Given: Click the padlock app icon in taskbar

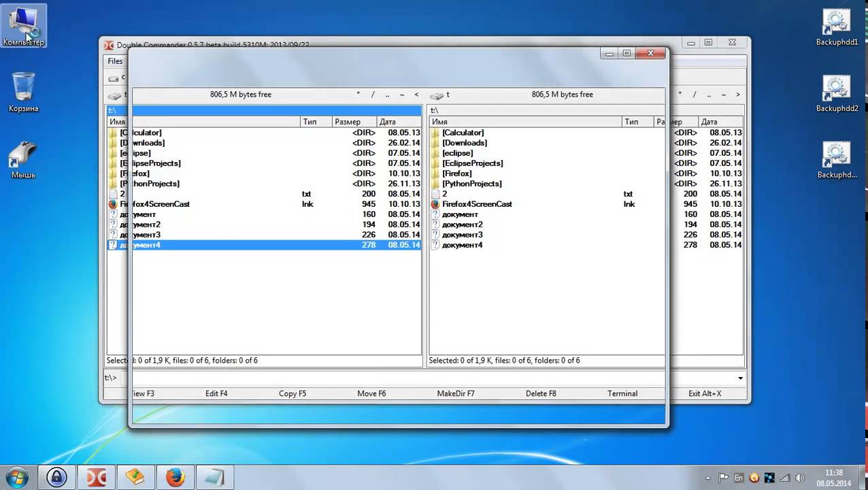Looking at the screenshot, I should point(56,477).
